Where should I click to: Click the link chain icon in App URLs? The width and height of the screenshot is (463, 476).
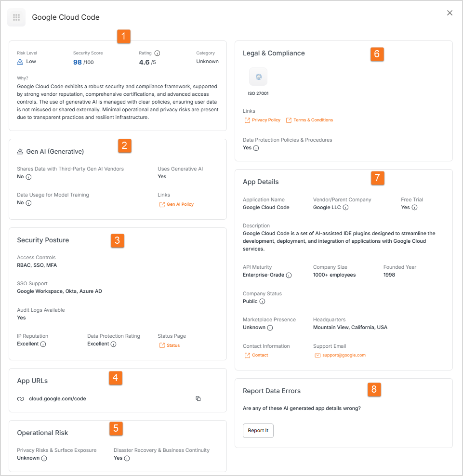click(21, 399)
